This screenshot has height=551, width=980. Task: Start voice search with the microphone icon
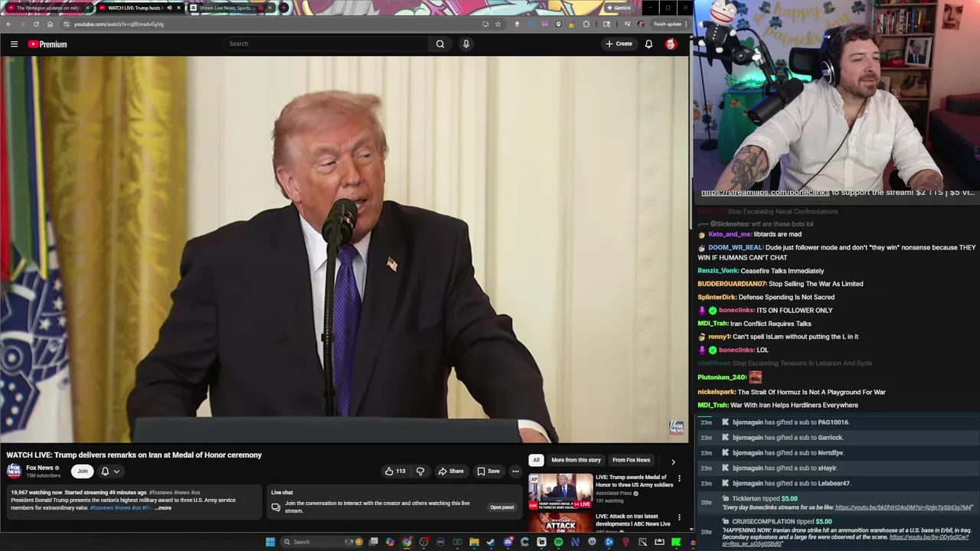point(465,44)
